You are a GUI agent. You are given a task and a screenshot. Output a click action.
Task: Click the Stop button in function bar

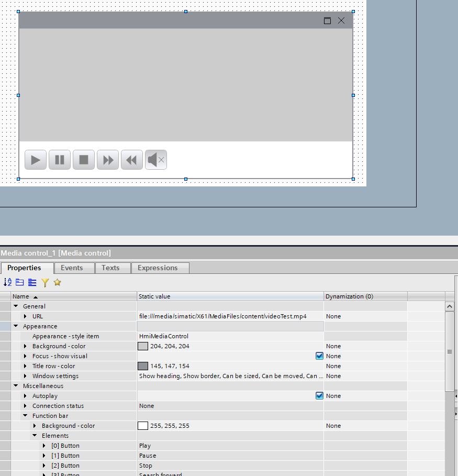point(84,160)
